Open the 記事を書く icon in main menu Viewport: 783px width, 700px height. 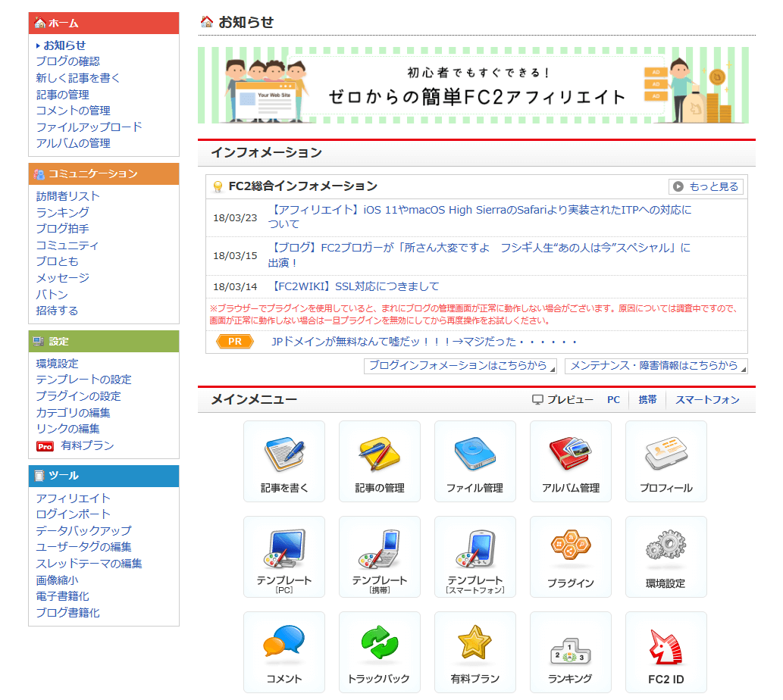[283, 461]
